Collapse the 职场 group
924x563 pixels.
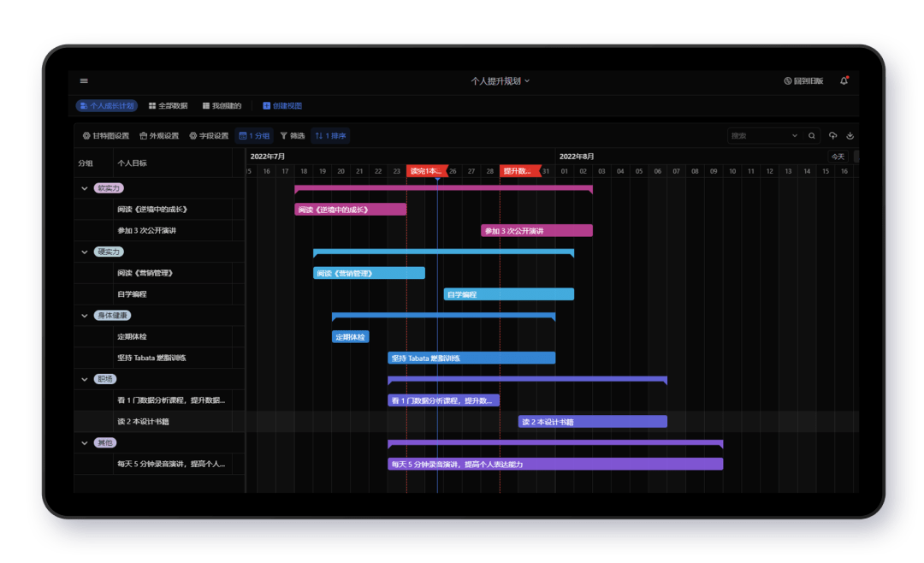point(85,379)
